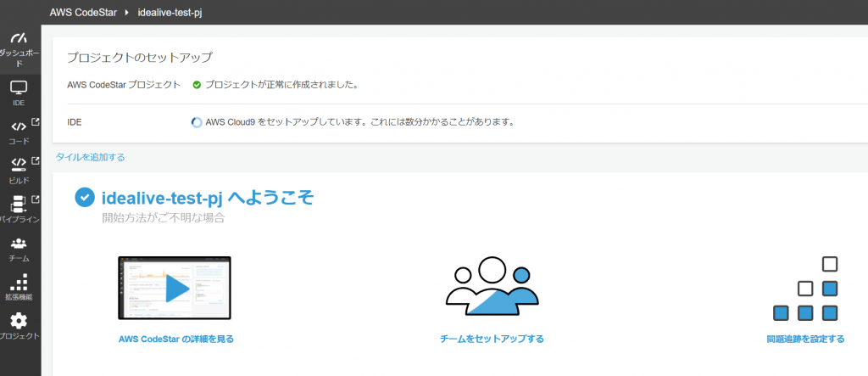Click the blue checkmark beside welcome heading
Image resolution: width=868 pixels, height=376 pixels.
(x=84, y=197)
